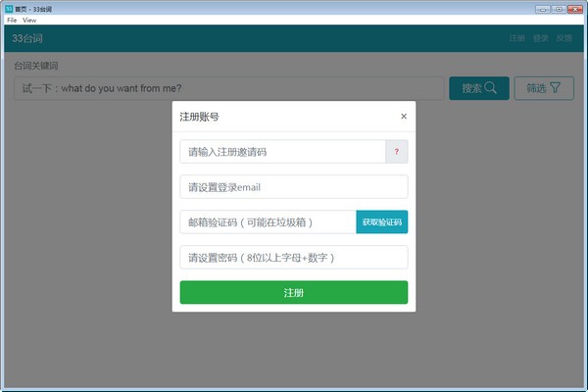Close the 注册账号 dialog with the X
Screen dimensions: 588x392
tap(404, 117)
